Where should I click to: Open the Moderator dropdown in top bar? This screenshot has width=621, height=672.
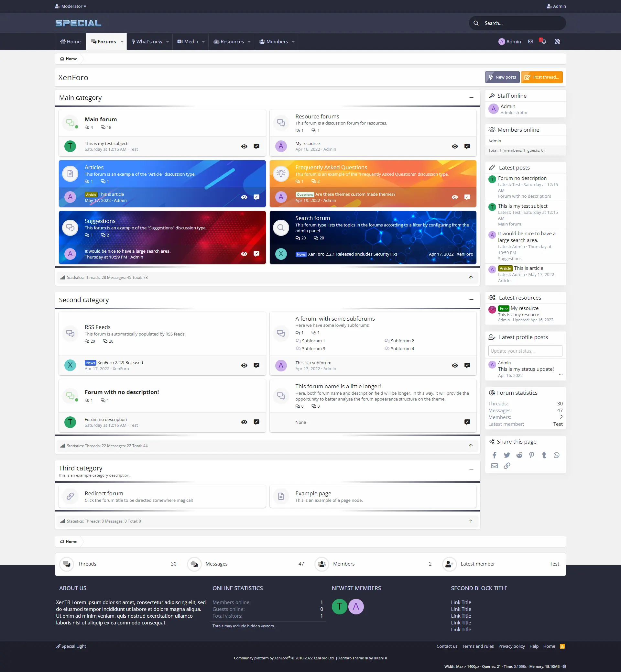[x=71, y=6]
